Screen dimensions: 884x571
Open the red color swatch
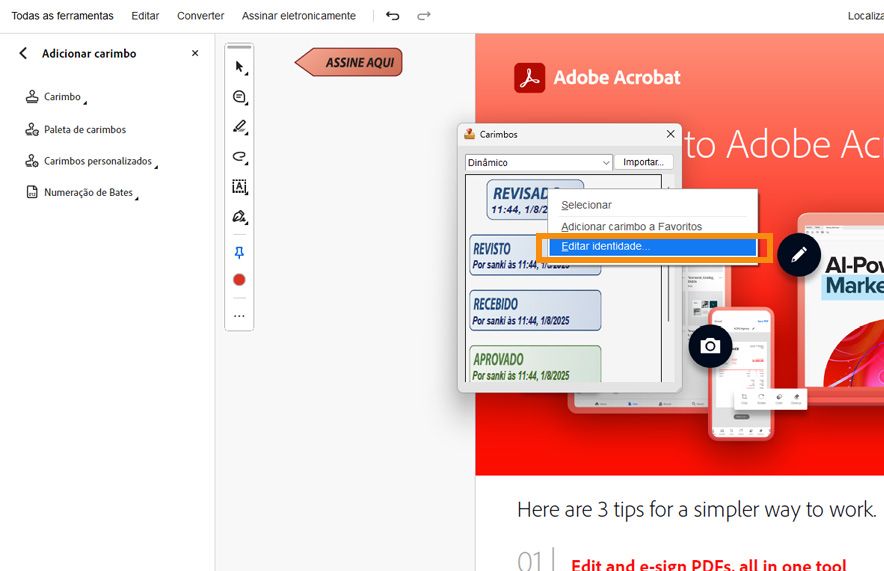(239, 280)
